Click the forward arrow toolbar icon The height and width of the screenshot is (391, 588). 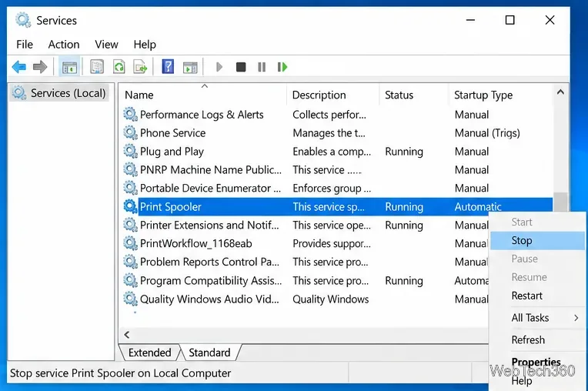pos(40,67)
